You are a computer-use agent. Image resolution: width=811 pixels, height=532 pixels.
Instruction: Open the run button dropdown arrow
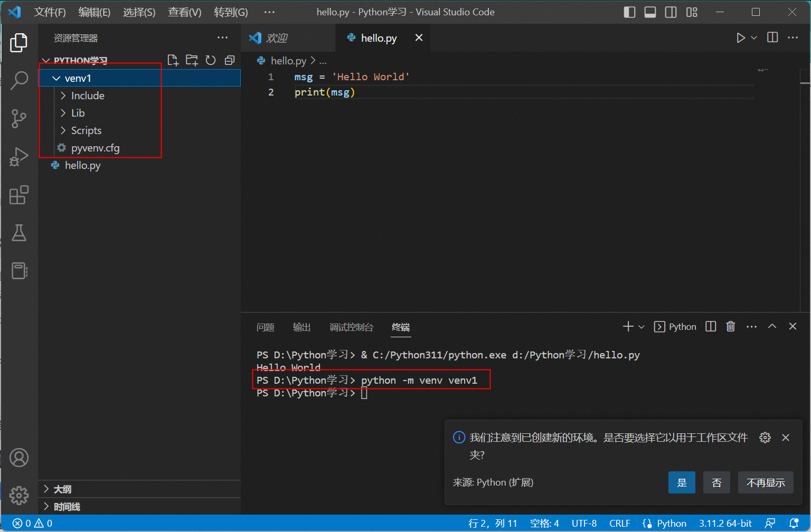point(754,37)
